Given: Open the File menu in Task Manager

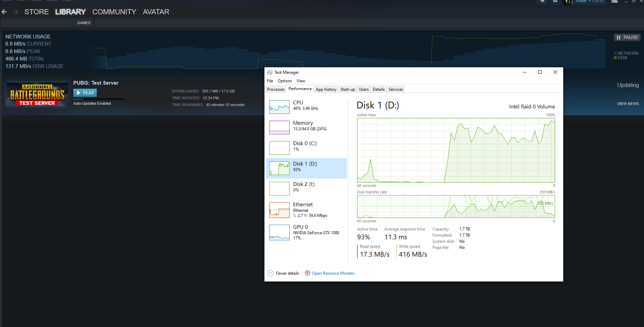Looking at the screenshot, I should click(270, 81).
